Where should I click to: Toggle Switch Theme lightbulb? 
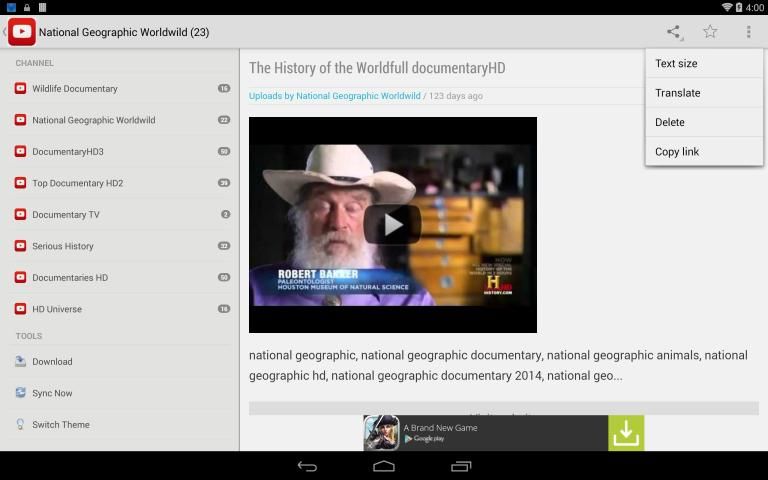coord(20,425)
